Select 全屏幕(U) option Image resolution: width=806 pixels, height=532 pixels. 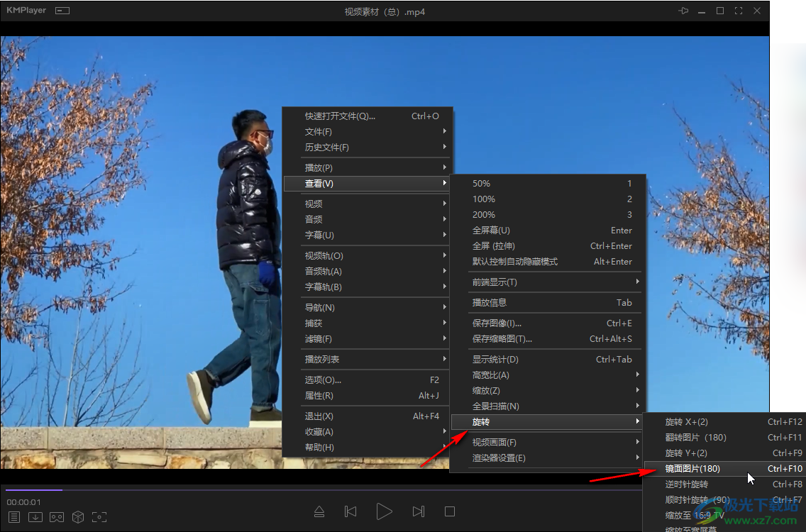tap(547, 231)
